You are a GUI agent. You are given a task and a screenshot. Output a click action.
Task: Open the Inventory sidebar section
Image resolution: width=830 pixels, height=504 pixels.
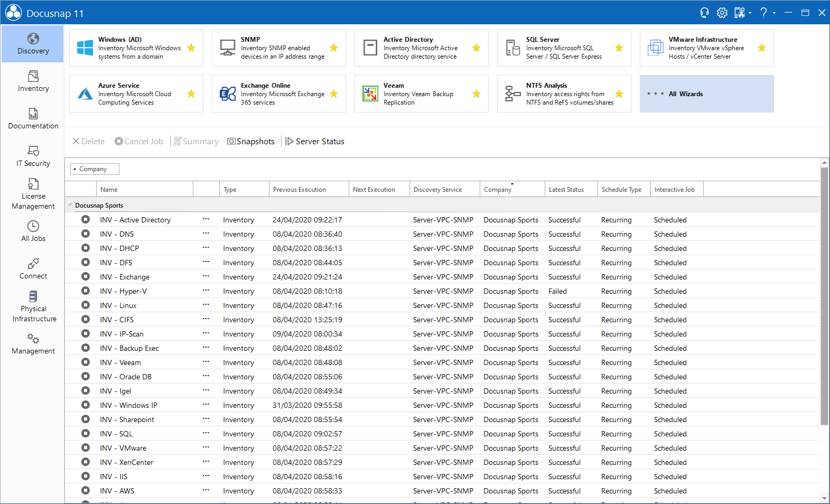[33, 81]
